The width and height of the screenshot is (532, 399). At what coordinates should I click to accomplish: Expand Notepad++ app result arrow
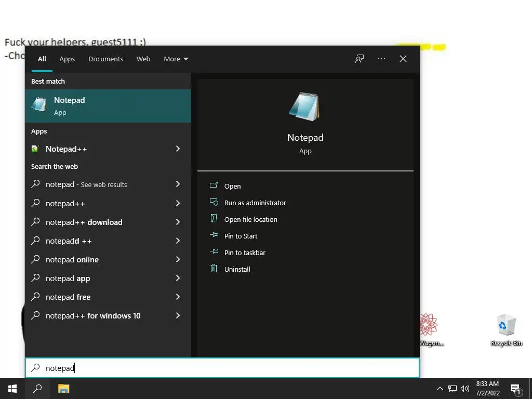(x=178, y=149)
